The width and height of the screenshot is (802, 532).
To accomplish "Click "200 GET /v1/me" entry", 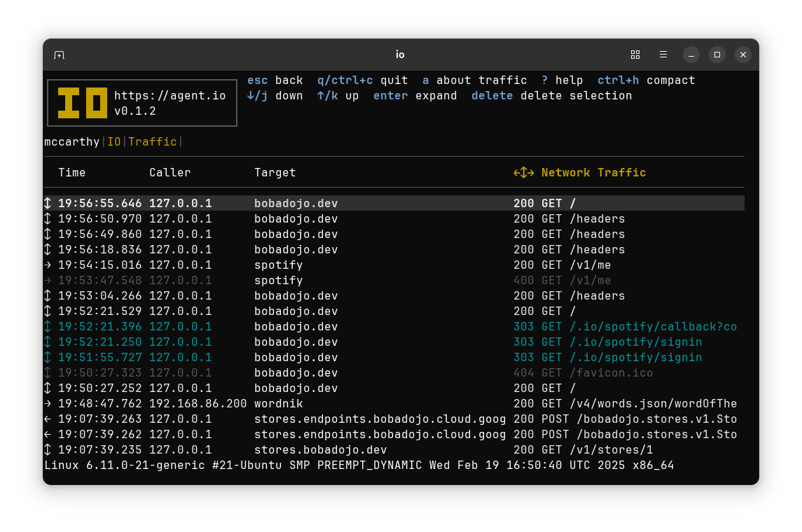I will [x=562, y=265].
